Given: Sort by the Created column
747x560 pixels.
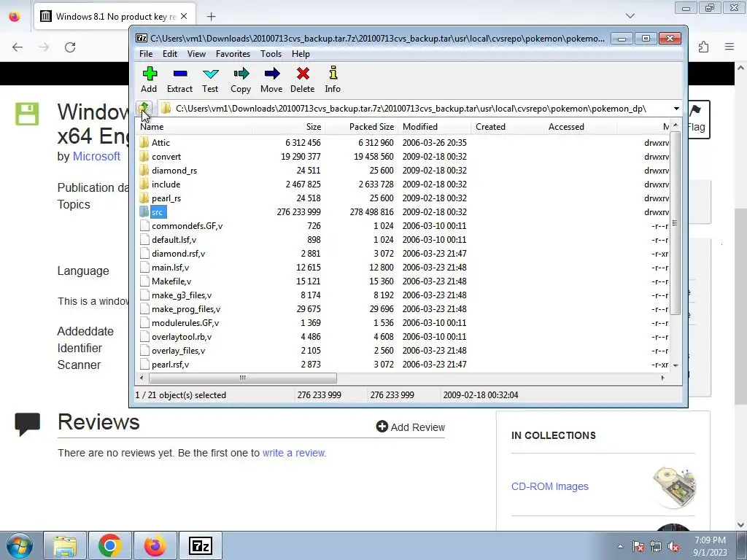Looking at the screenshot, I should tap(508, 127).
